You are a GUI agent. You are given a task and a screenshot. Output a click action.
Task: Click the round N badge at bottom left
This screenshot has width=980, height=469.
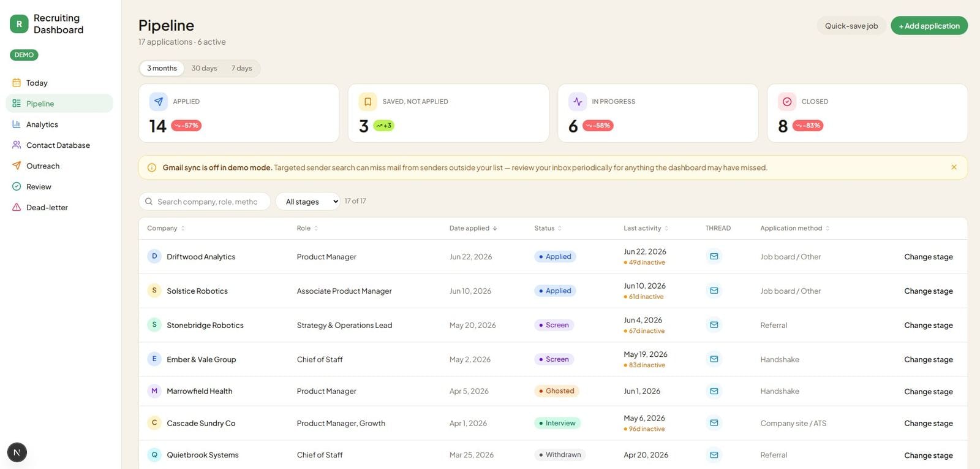[x=17, y=452]
